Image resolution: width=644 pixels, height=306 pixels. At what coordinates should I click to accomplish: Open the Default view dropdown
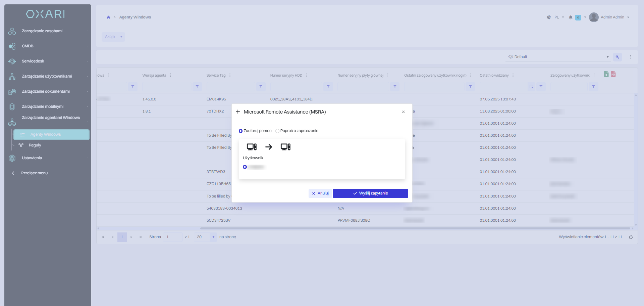(x=558, y=57)
